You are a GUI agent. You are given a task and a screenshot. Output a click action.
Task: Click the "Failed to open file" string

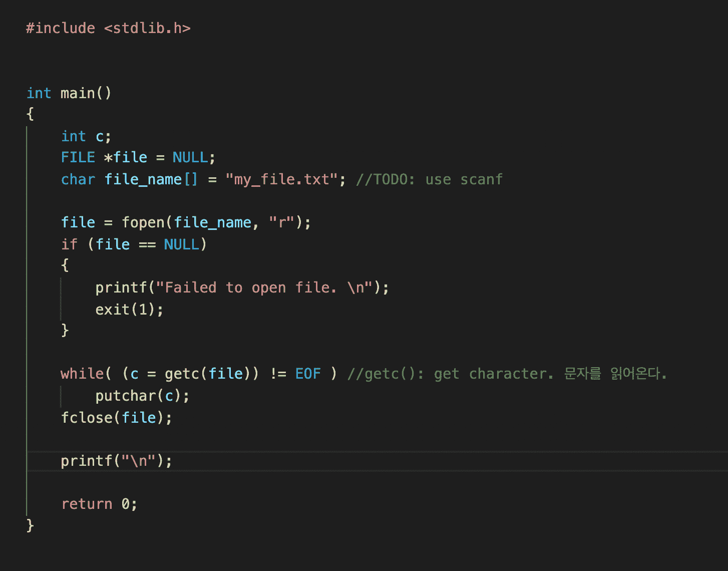264,288
